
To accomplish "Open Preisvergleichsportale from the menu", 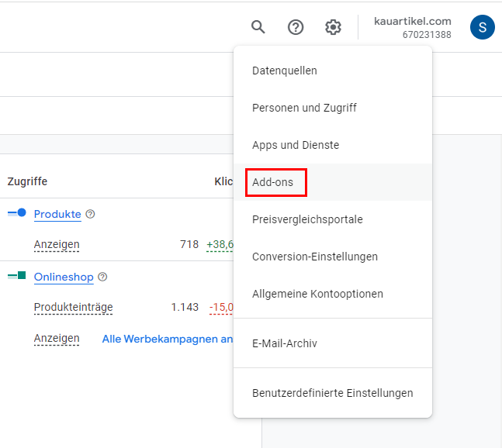I will point(307,219).
